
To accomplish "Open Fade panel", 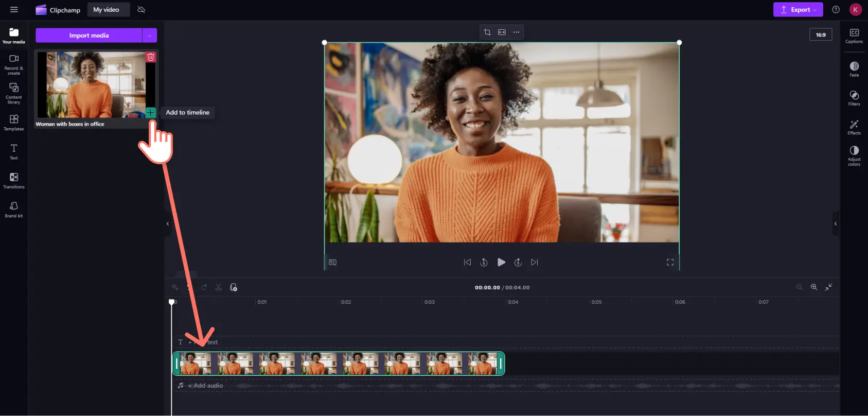I will pyautogui.click(x=854, y=69).
